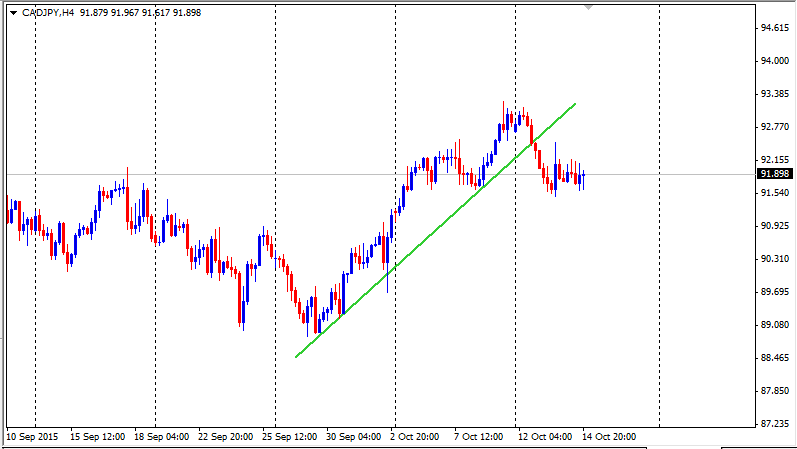Click the horizontal current price line
This screenshot has height=449, width=797.
[381, 174]
